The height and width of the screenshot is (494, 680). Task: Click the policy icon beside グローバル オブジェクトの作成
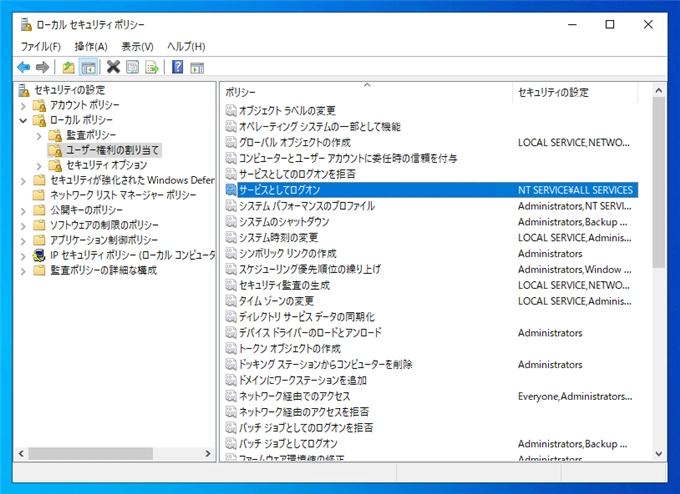tap(231, 142)
